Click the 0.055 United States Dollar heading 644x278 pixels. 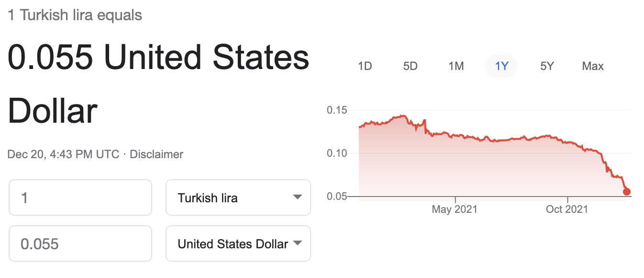158,84
